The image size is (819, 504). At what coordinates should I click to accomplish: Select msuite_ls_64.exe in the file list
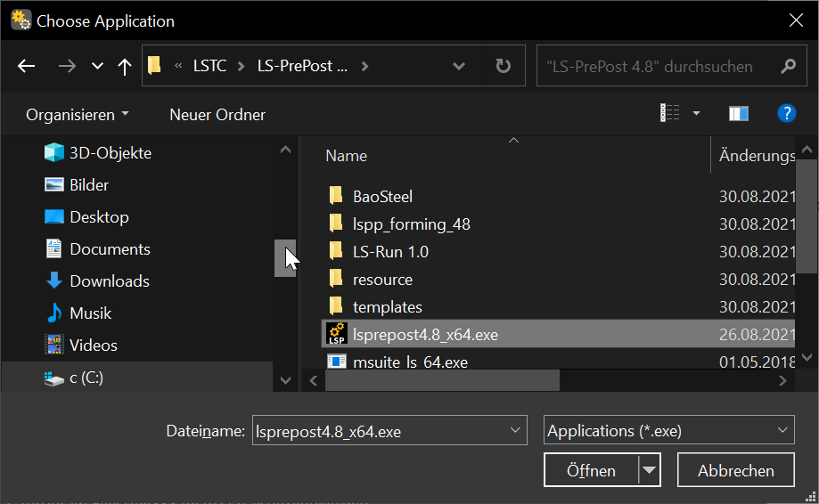point(410,361)
